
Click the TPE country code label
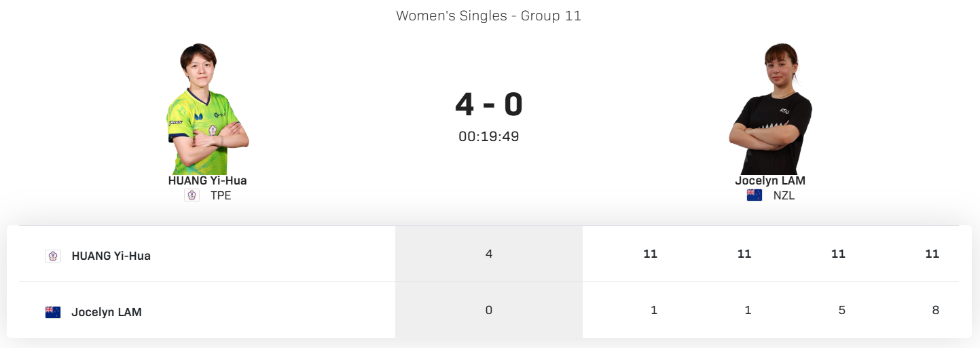click(221, 195)
